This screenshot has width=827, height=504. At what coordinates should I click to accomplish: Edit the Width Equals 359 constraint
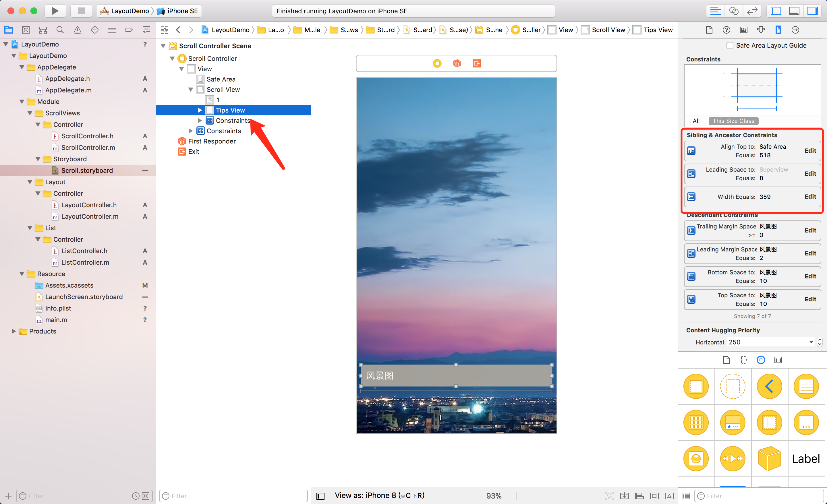pos(810,197)
